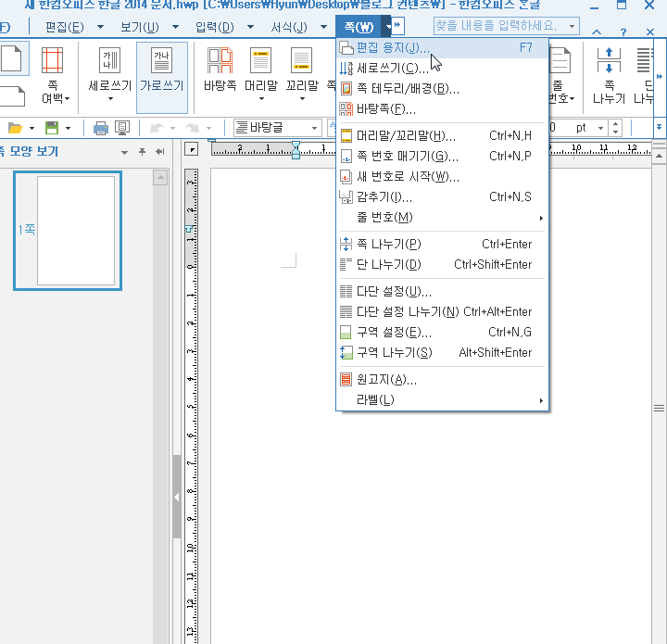
Task: Choose 쪽 나누기(P) in dropdown menu
Action: tap(442, 244)
